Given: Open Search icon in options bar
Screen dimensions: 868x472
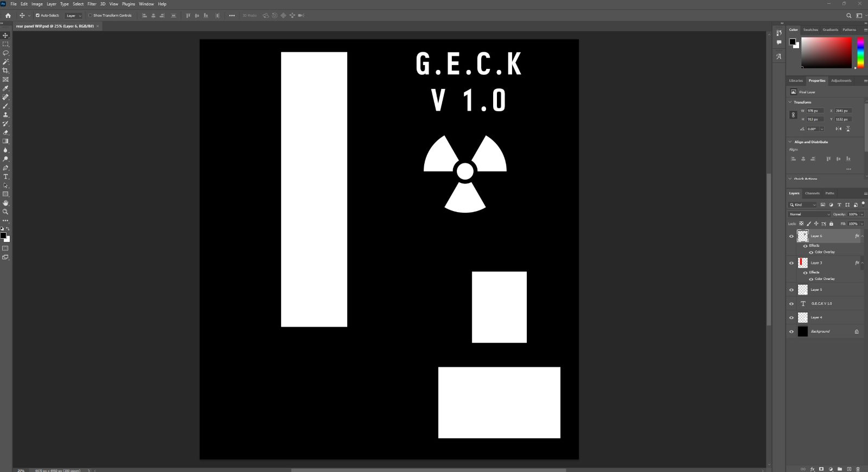Looking at the screenshot, I should [849, 15].
